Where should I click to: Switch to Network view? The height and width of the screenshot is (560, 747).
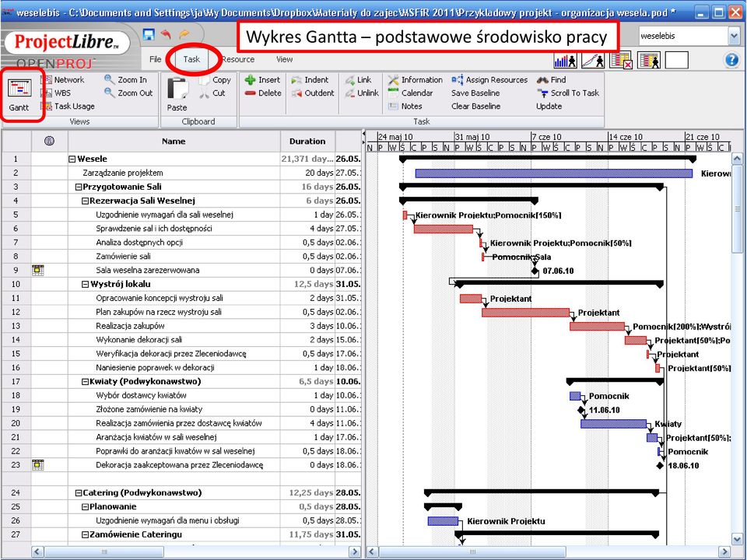(62, 80)
